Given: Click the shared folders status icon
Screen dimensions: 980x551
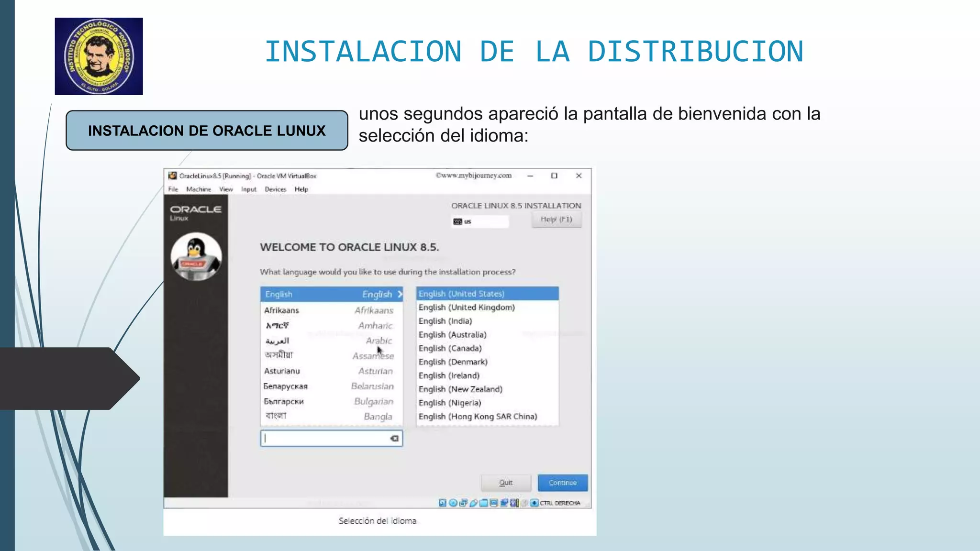Looking at the screenshot, I should point(483,503).
